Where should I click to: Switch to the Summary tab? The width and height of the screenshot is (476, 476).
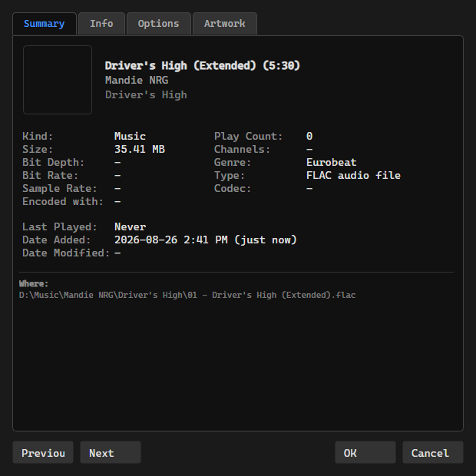pos(45,24)
